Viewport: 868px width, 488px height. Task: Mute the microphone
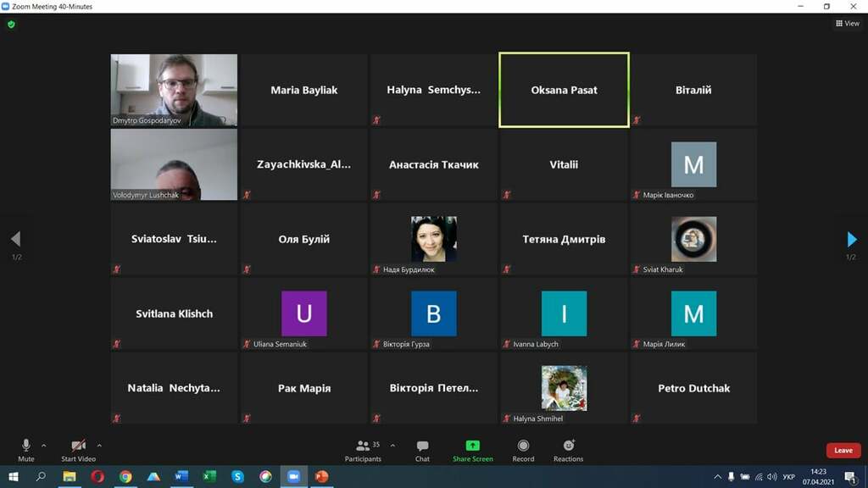[x=26, y=451]
